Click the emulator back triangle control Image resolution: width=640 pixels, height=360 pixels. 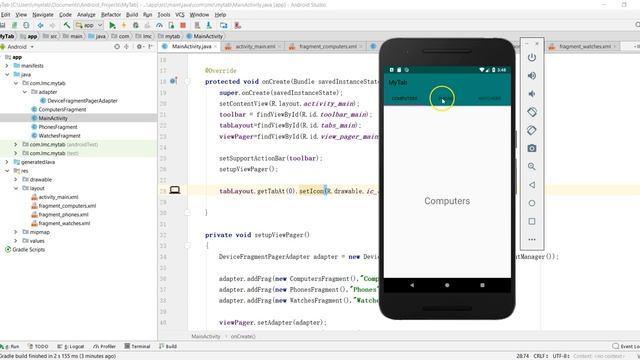tap(531, 185)
